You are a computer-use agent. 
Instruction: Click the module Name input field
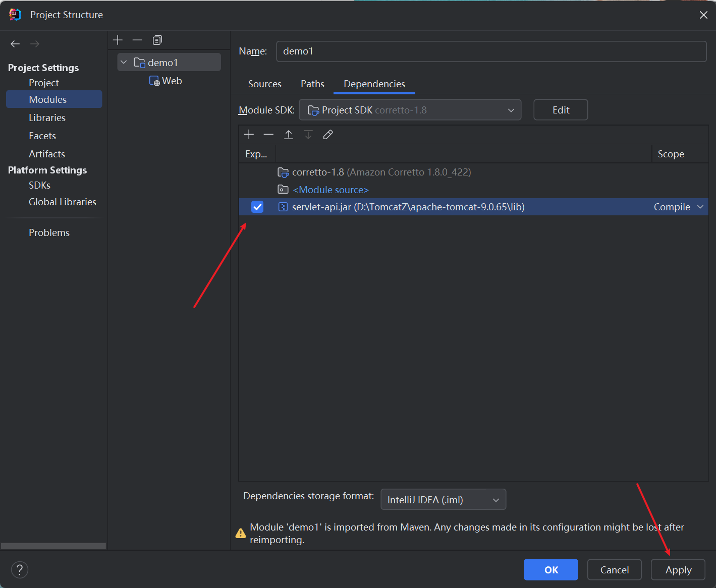coord(491,51)
